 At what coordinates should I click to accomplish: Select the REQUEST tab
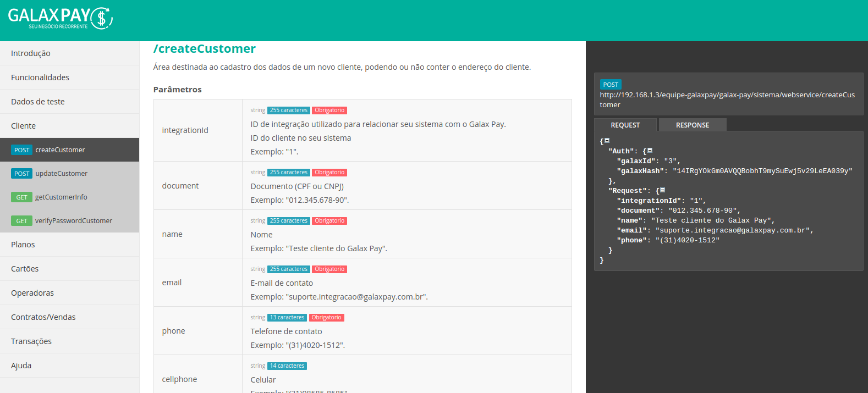(x=625, y=125)
